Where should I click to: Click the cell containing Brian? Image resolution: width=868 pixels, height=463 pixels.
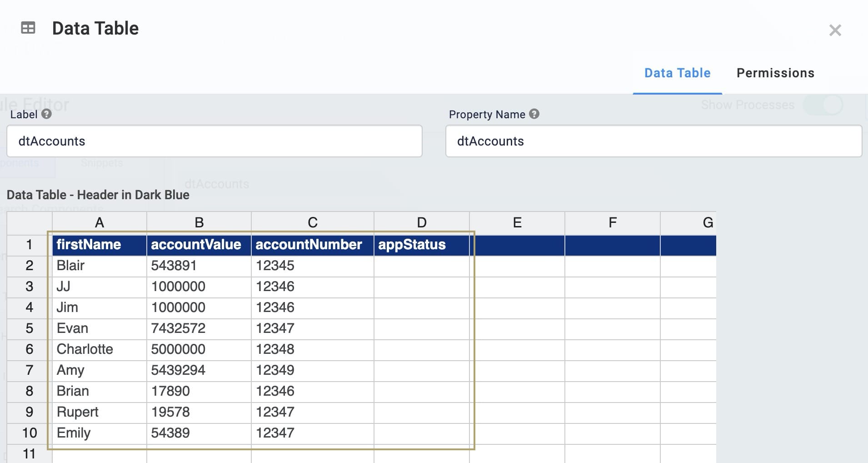(100, 392)
